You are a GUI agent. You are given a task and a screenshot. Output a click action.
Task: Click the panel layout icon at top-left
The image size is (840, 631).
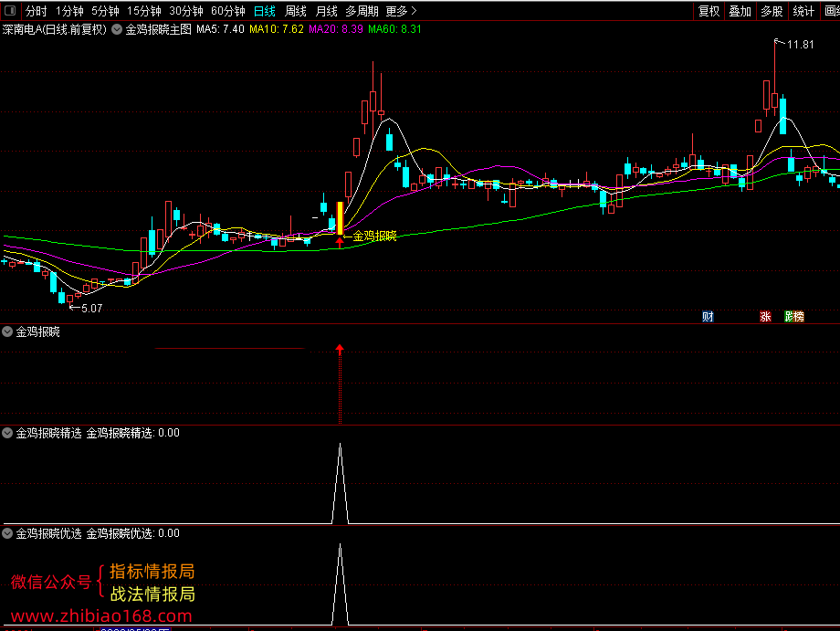10,10
